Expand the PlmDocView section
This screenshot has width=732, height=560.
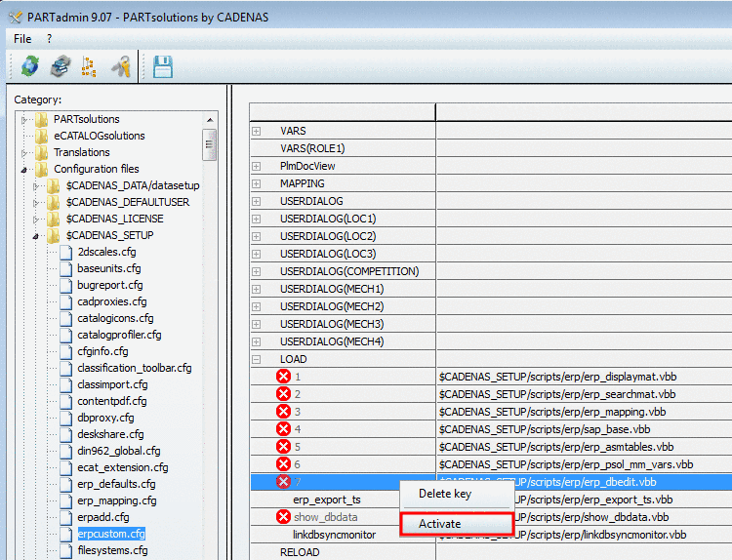click(257, 166)
